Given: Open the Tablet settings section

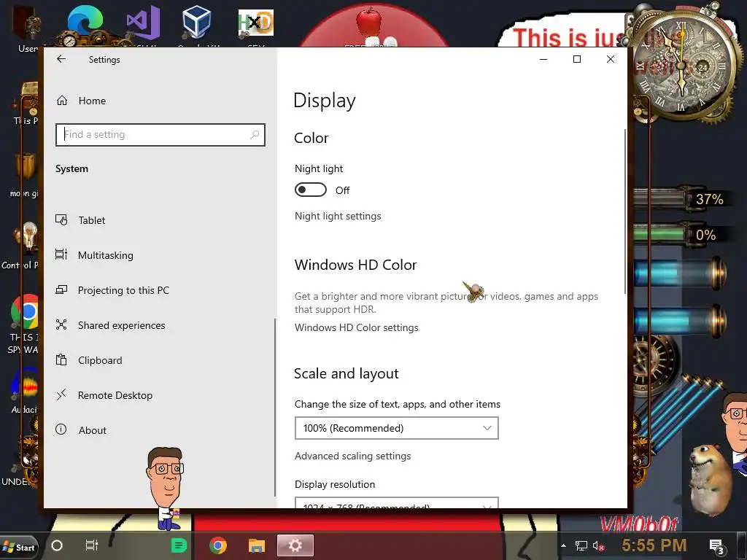Looking at the screenshot, I should (x=91, y=220).
